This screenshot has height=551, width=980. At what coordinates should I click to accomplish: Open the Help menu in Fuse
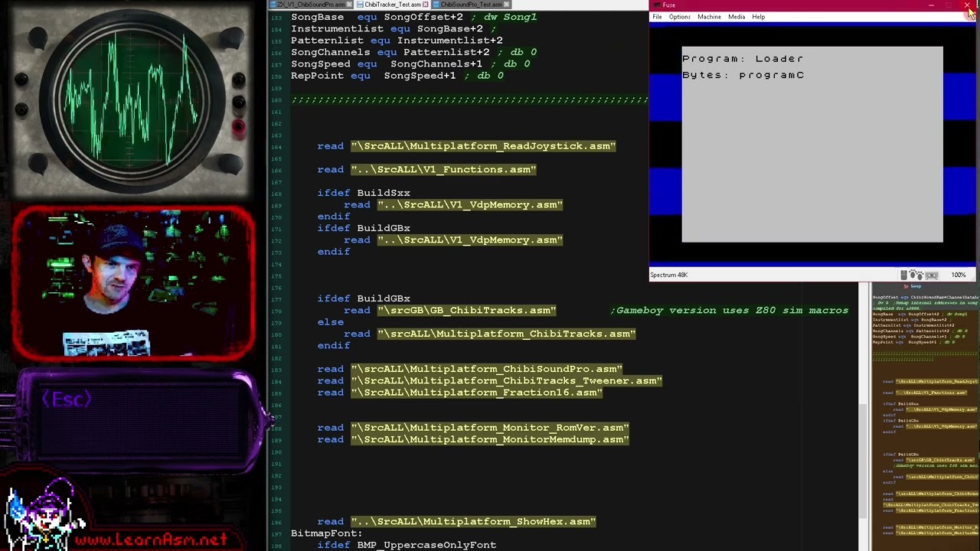click(x=757, y=17)
